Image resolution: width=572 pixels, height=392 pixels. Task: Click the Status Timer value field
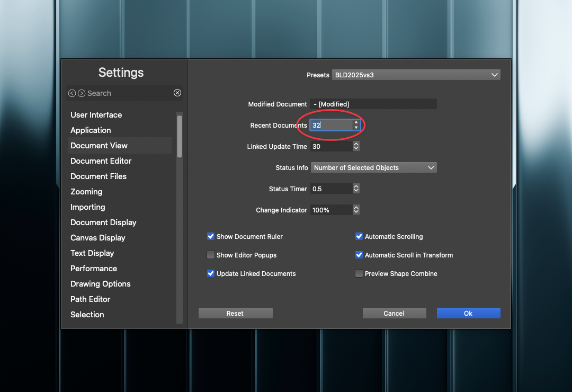[x=331, y=189]
